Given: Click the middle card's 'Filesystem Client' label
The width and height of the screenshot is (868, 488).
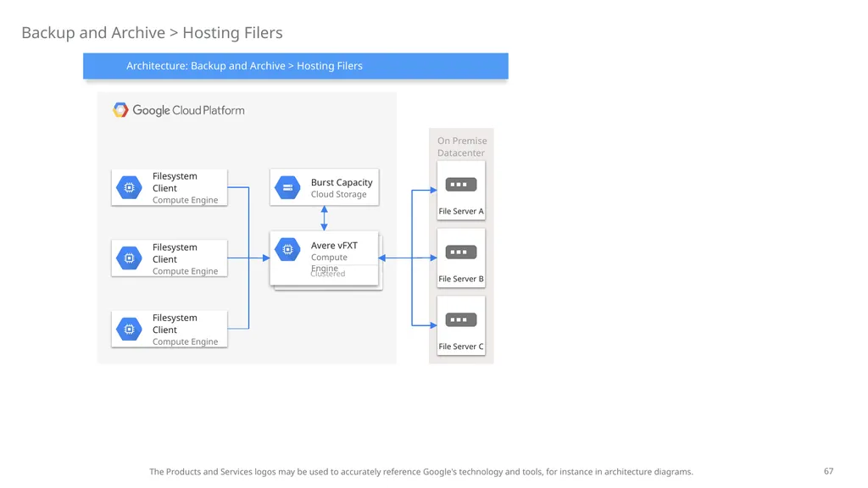Looking at the screenshot, I should pyautogui.click(x=175, y=252).
